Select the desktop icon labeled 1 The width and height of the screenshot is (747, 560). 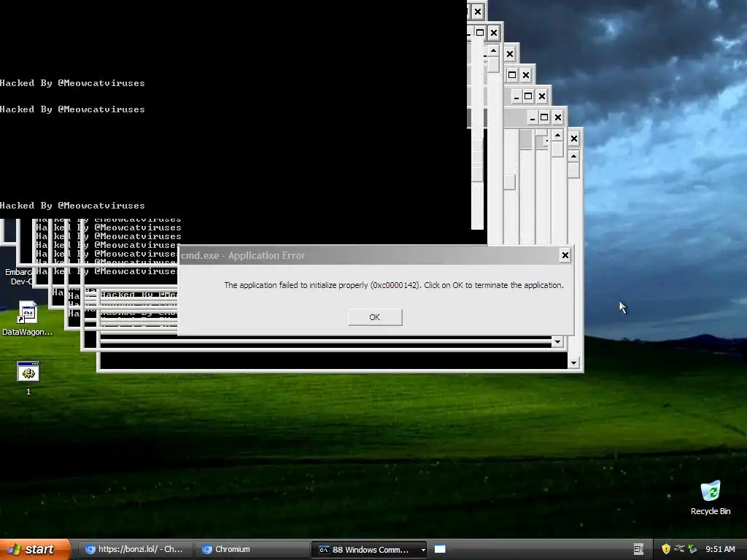point(28,378)
